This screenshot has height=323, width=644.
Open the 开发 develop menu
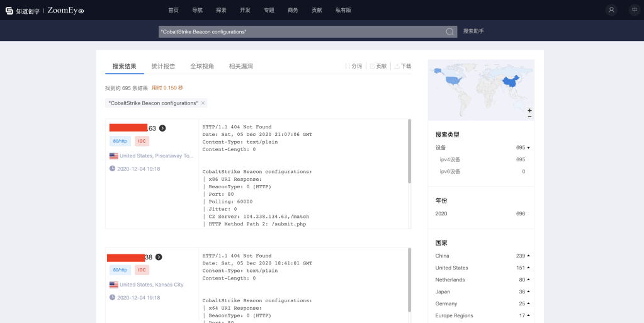point(245,10)
